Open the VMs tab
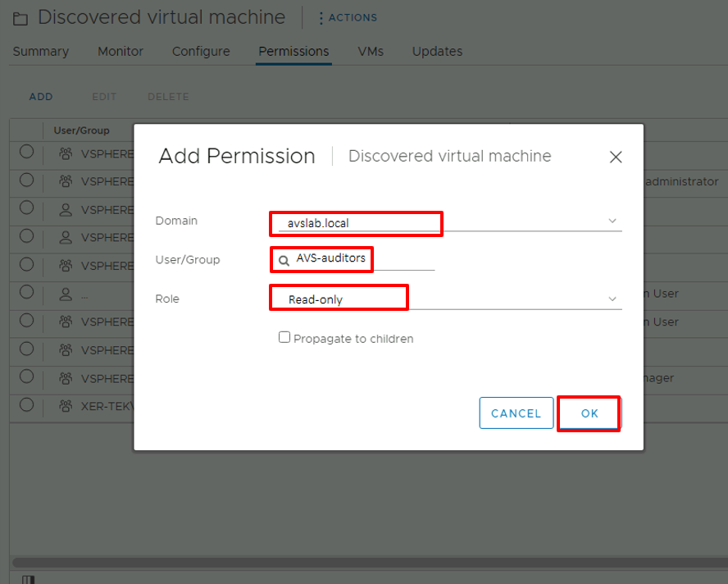This screenshot has height=584, width=728. point(371,51)
